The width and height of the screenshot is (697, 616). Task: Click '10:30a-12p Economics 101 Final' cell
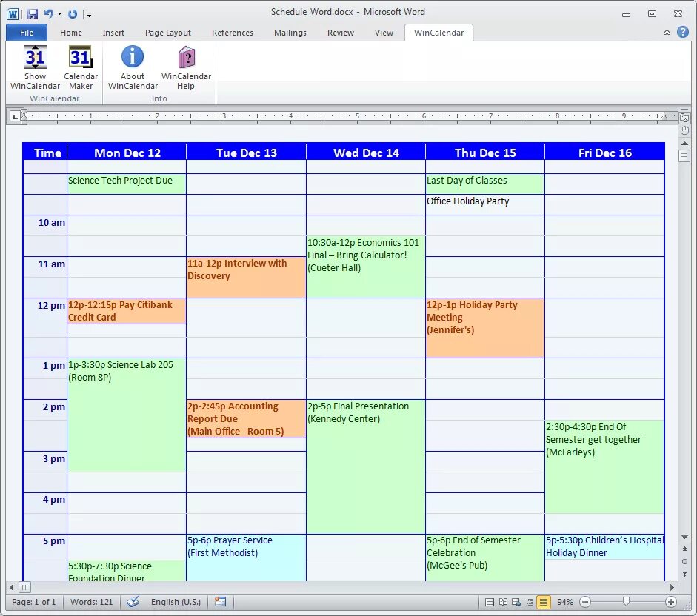pyautogui.click(x=365, y=267)
